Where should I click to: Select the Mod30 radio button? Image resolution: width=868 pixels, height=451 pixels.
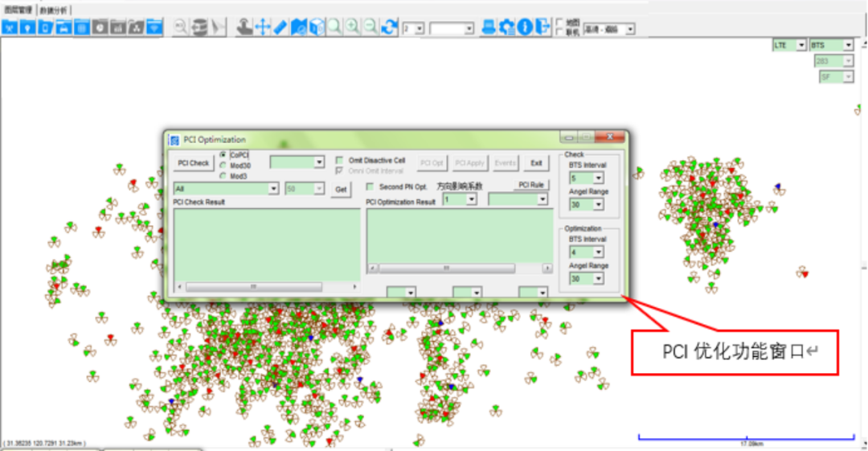point(223,166)
